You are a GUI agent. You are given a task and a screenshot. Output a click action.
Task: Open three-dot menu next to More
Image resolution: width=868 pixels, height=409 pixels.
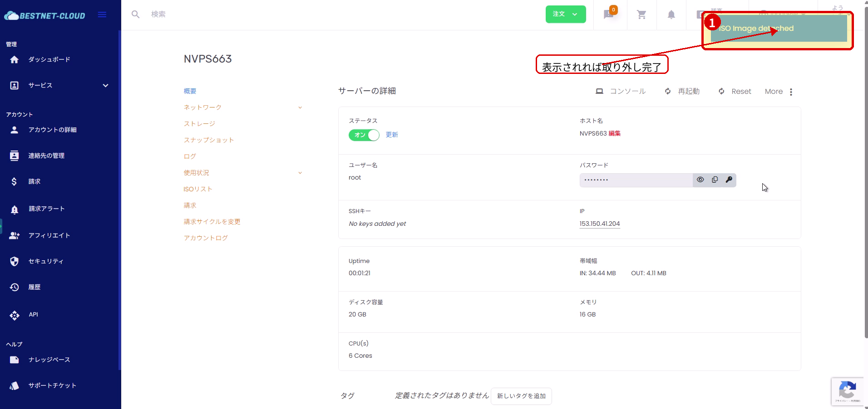(x=791, y=92)
